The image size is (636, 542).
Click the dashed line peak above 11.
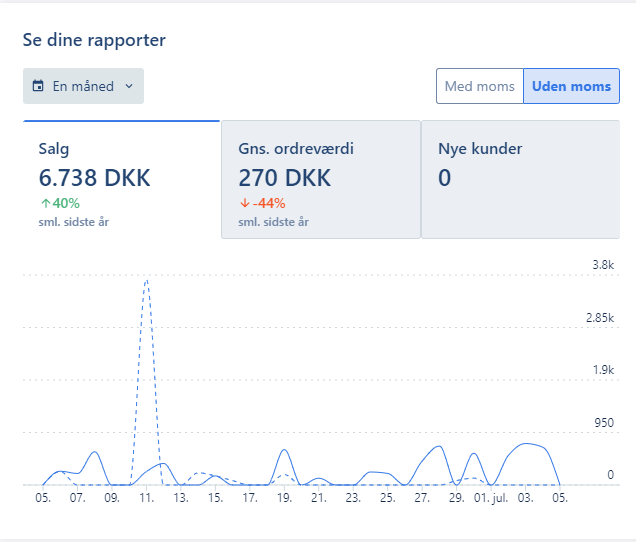tap(146, 282)
